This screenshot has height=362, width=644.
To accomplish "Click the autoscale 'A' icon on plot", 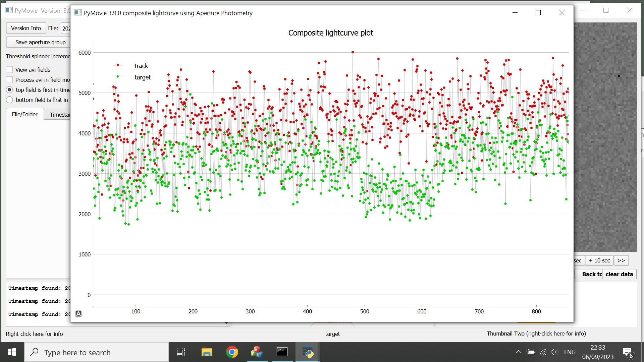I will [78, 314].
